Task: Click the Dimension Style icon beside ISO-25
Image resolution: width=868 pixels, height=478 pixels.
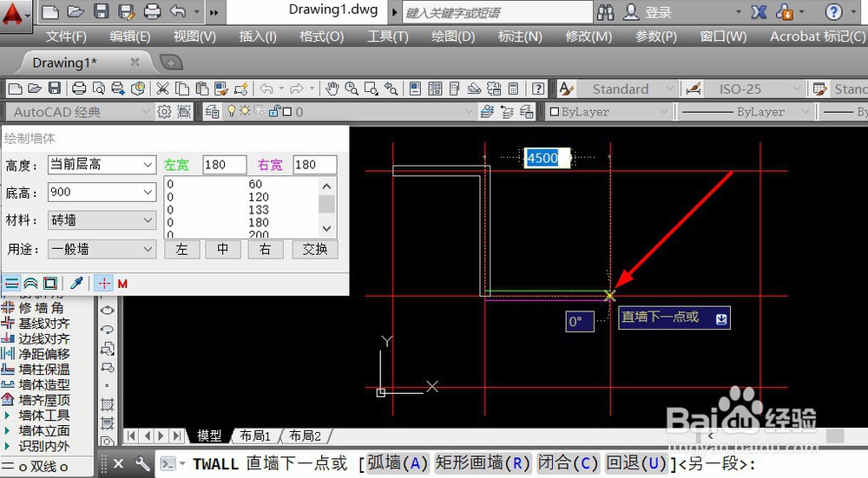Action: coord(693,88)
